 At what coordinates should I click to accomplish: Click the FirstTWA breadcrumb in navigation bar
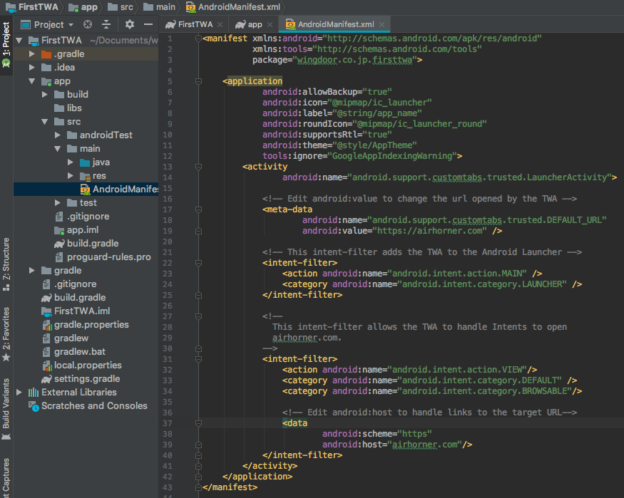[38, 6]
